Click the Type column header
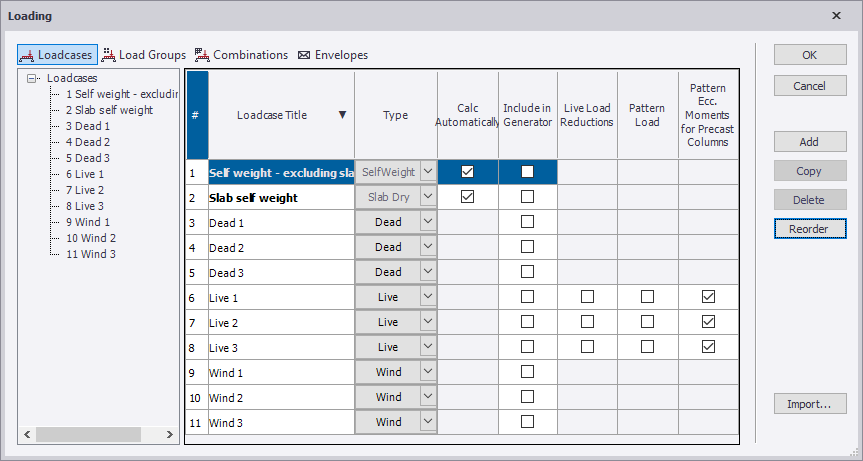Viewport: 863px width, 461px height. click(396, 115)
